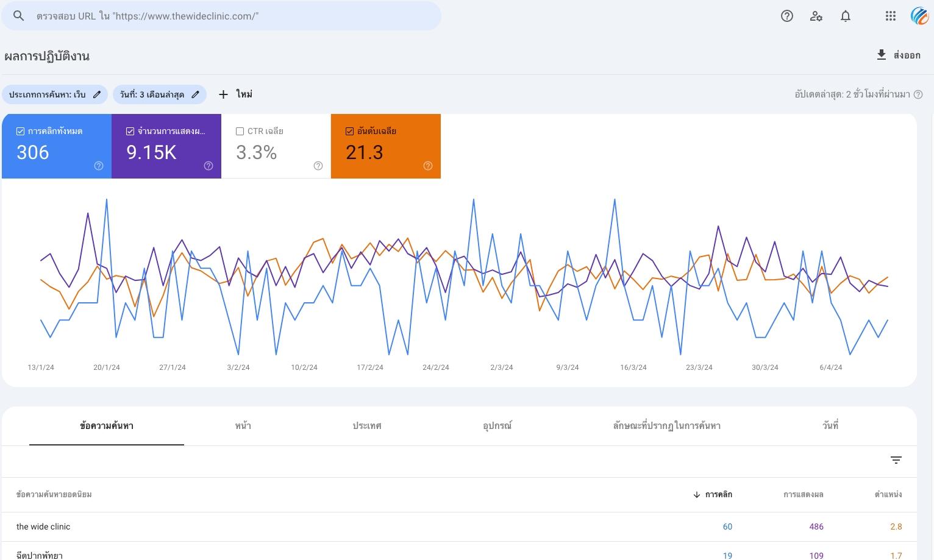Switch to the ประเทศ tab
The width and height of the screenshot is (934, 560).
point(367,426)
